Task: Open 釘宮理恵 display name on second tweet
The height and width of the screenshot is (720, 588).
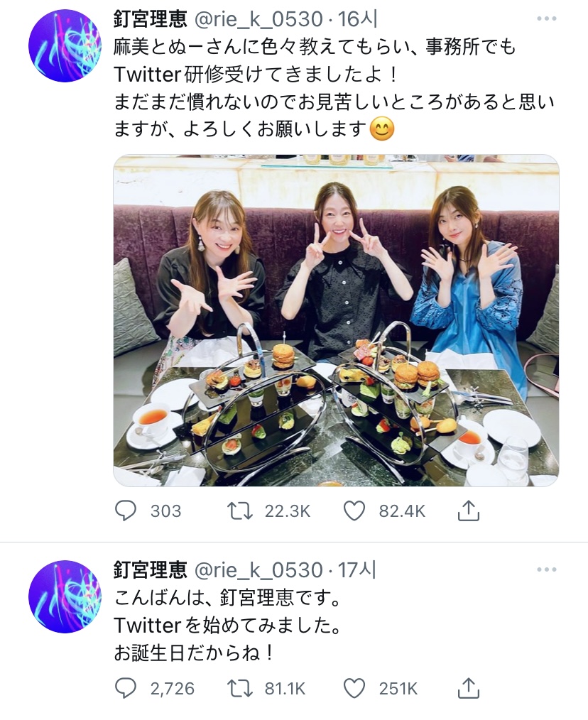Action: point(151,570)
